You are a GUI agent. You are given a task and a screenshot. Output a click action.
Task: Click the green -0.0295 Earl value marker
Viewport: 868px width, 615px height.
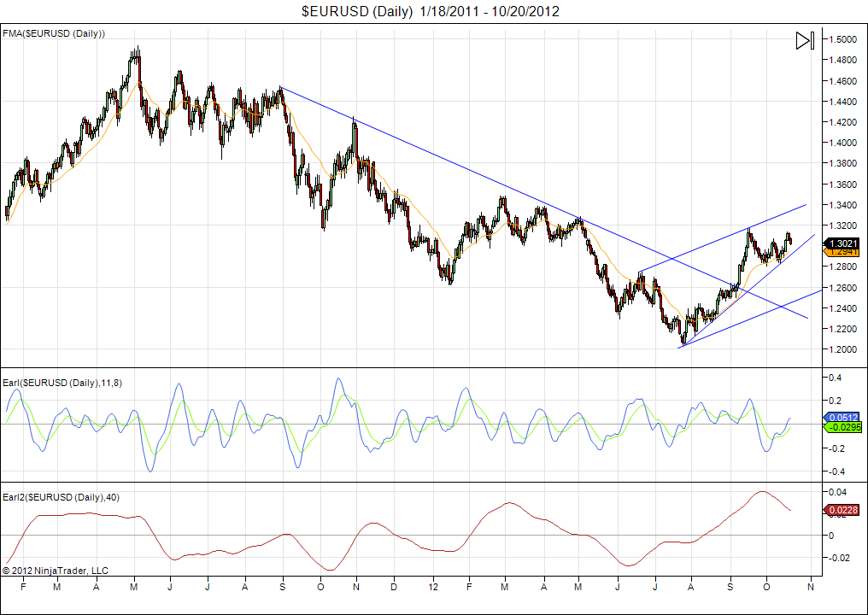click(840, 426)
